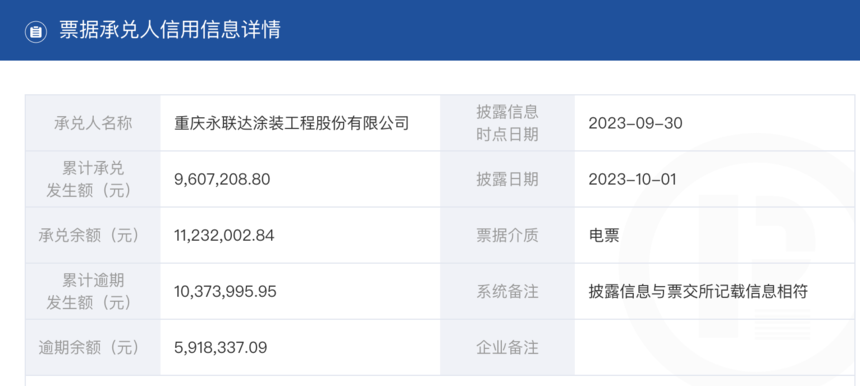This screenshot has height=386, width=860.
Task: Click the 累计承兑发生额 value 9,607,208.80
Action: [x=222, y=179]
